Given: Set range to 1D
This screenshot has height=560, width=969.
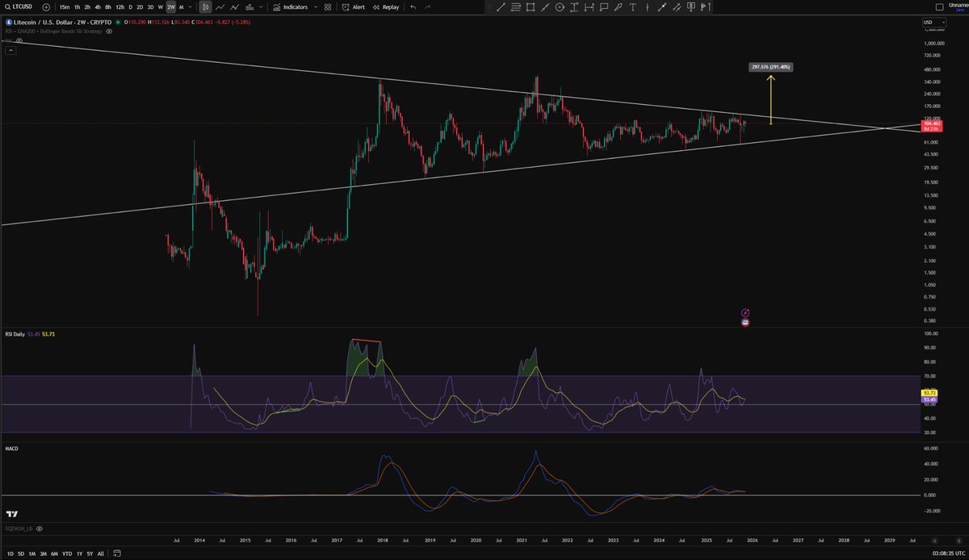Looking at the screenshot, I should [x=10, y=554].
